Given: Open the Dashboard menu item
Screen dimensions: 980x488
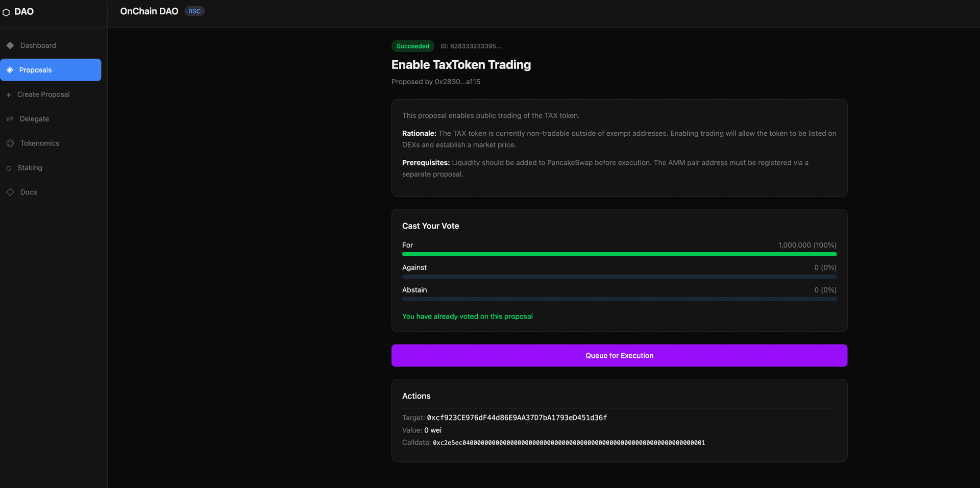Looking at the screenshot, I should [38, 45].
